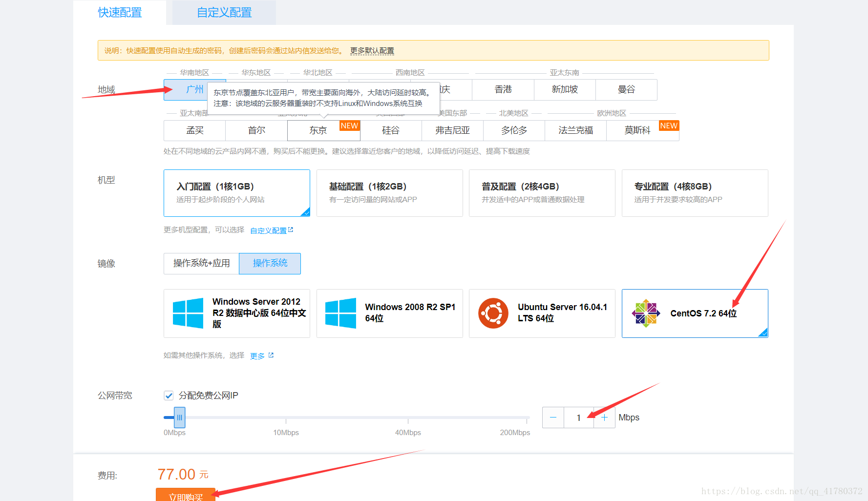Select the 孟买 region
The image size is (868, 501).
[x=195, y=130]
